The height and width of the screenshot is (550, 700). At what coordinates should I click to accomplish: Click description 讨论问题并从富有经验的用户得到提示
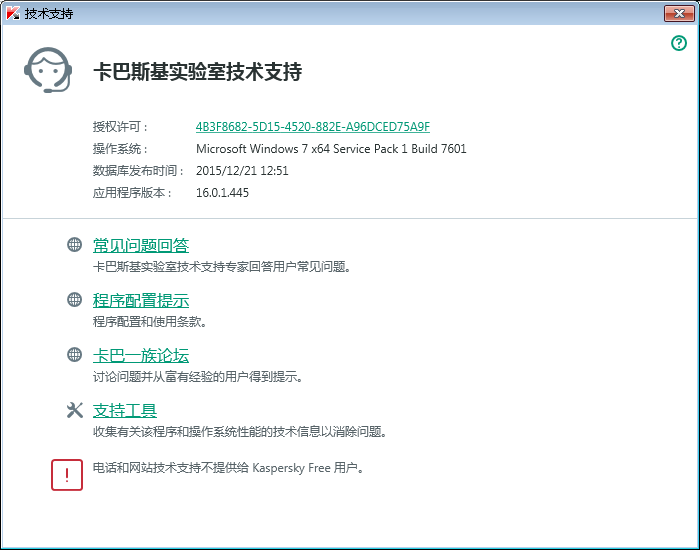tap(198, 377)
